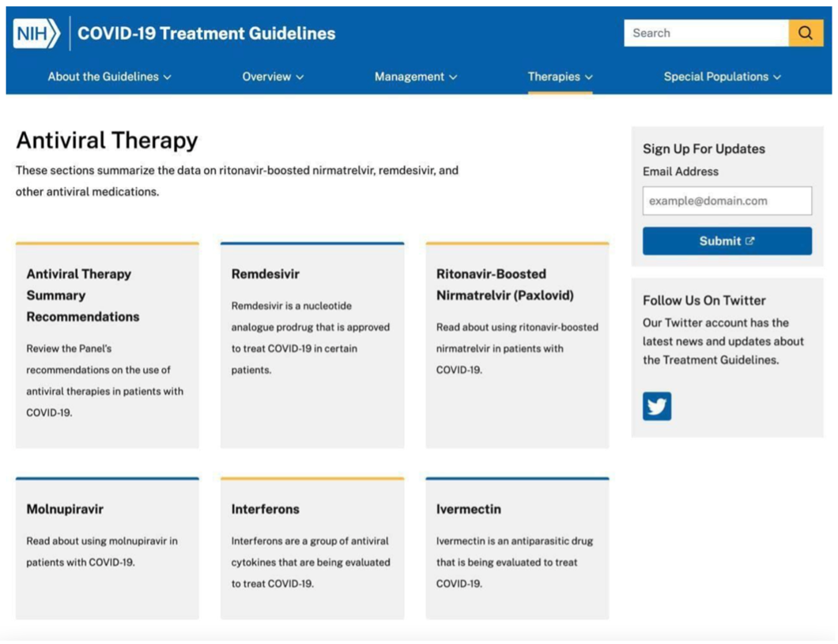Expand the About the Guidelines menu
The image size is (838, 644).
tap(109, 77)
